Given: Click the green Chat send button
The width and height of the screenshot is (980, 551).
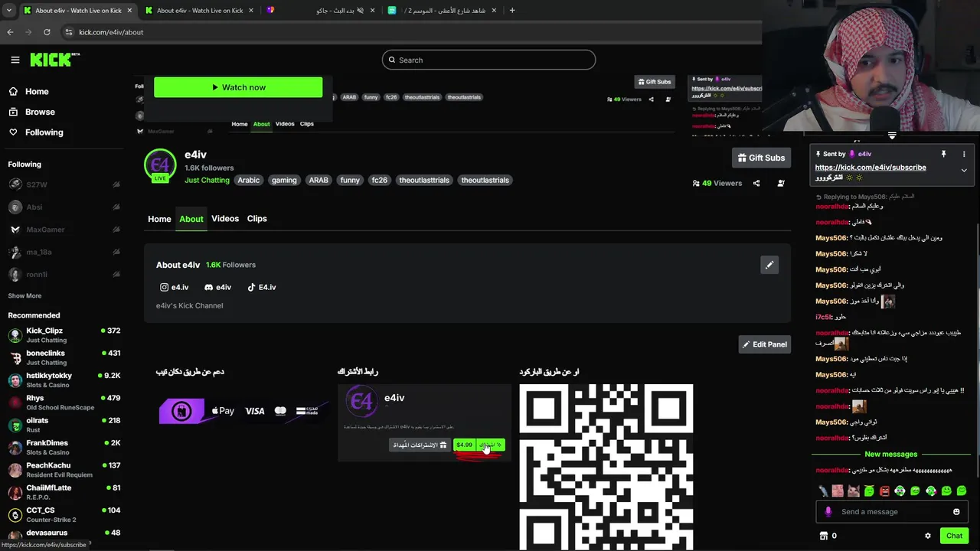Looking at the screenshot, I should [954, 536].
